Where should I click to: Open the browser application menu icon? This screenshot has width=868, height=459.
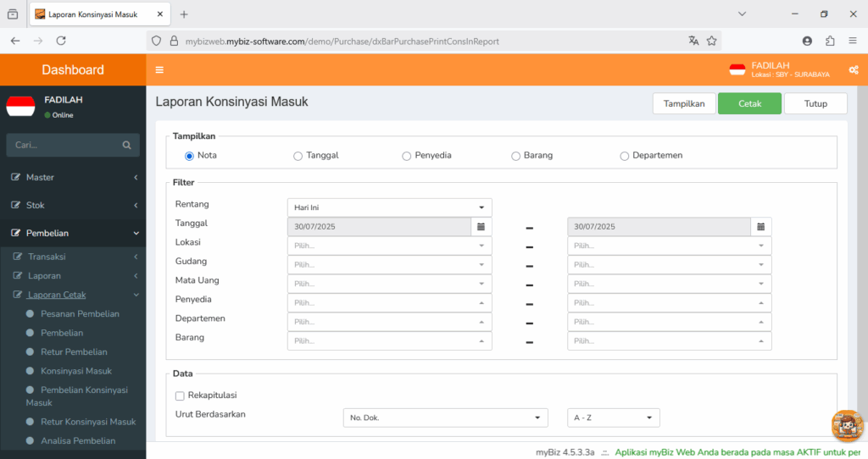pyautogui.click(x=853, y=41)
